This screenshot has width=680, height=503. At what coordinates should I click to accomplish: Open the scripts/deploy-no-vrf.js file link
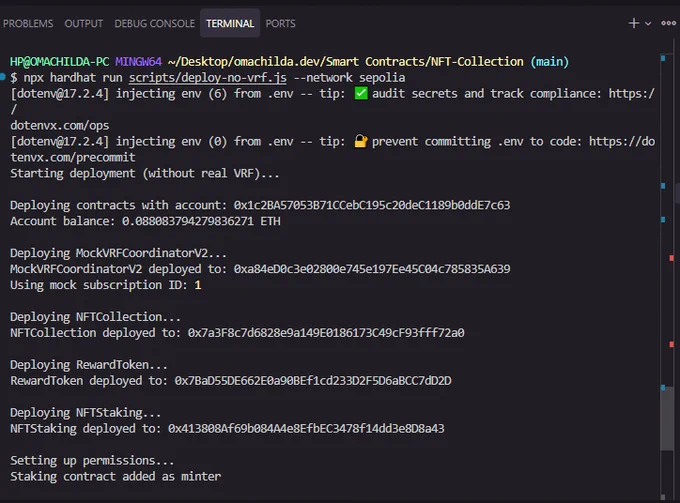click(208, 78)
